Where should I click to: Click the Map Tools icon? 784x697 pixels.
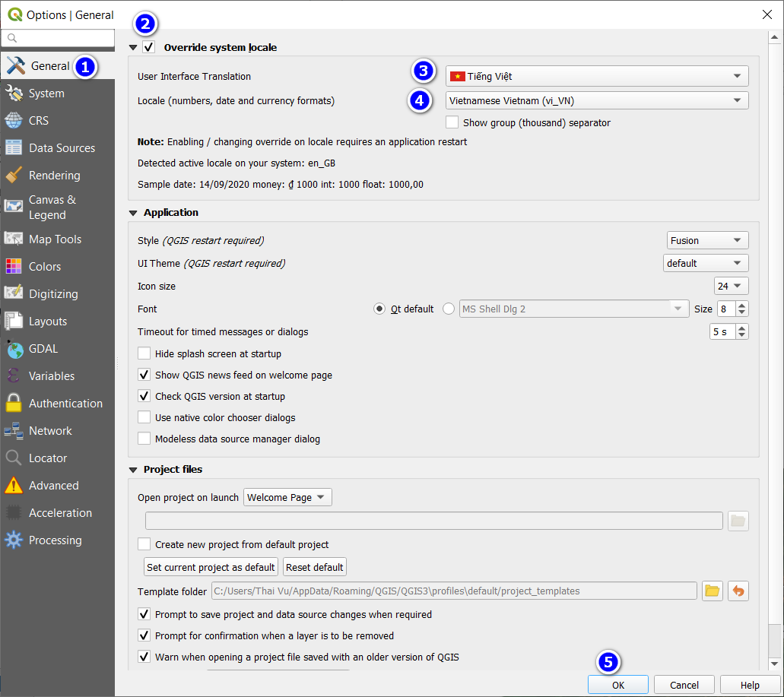14,239
